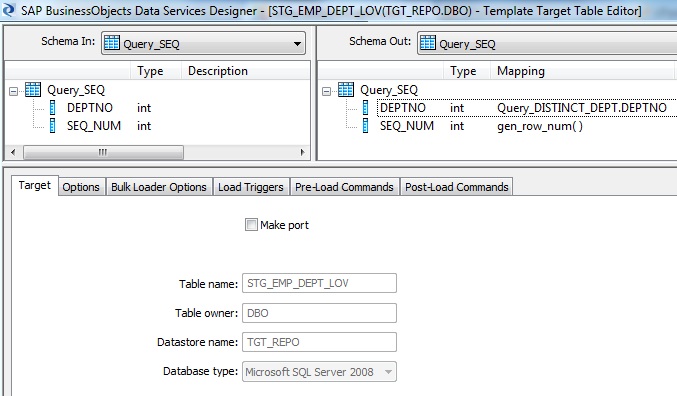Click the Table name field
The width and height of the screenshot is (677, 396).
[x=319, y=283]
